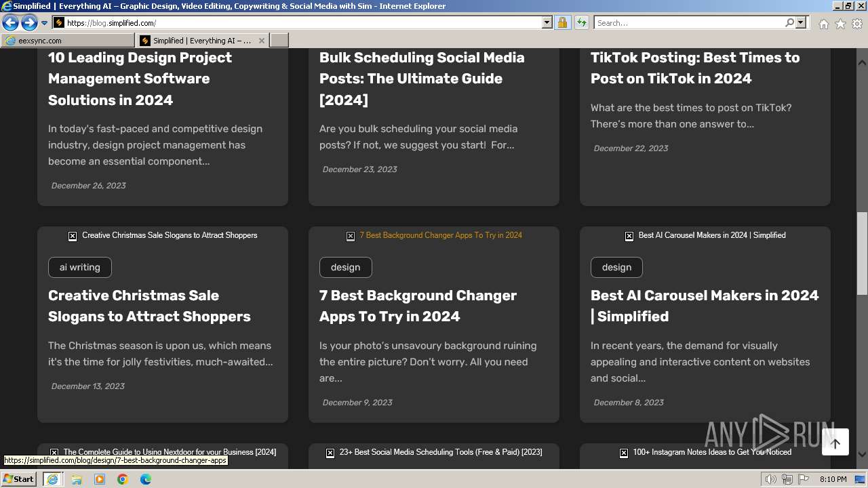Open Favorites star icon
Image resolution: width=868 pixels, height=488 pixels.
click(x=840, y=24)
